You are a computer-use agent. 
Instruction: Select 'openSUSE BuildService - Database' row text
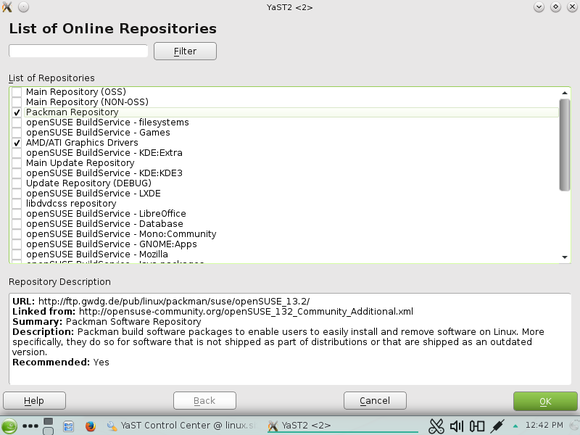[105, 224]
